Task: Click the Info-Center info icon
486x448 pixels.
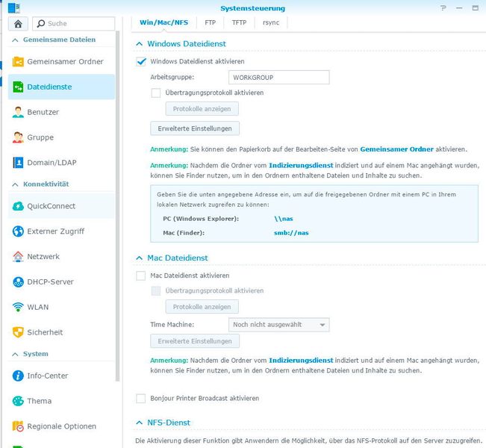Action: coord(18,376)
